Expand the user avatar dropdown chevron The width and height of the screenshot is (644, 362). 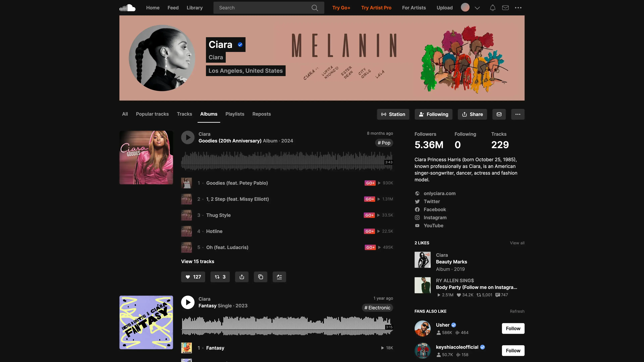click(477, 8)
